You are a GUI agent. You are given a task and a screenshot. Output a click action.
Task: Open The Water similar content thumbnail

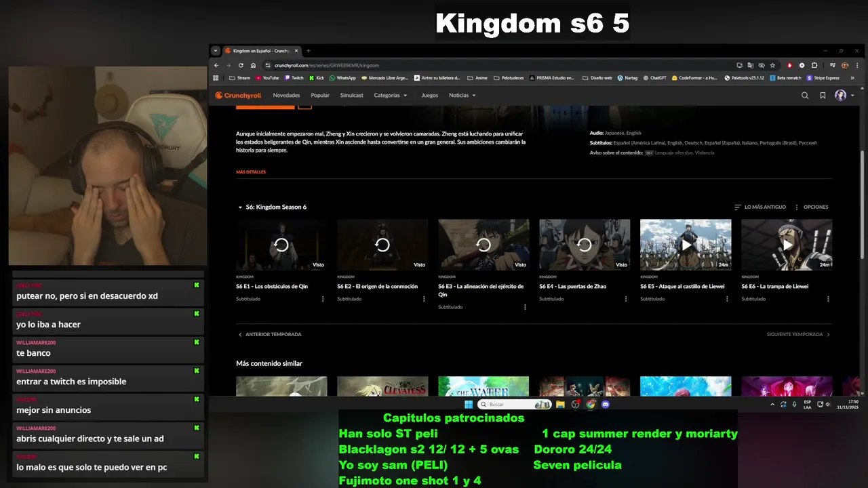(x=484, y=386)
